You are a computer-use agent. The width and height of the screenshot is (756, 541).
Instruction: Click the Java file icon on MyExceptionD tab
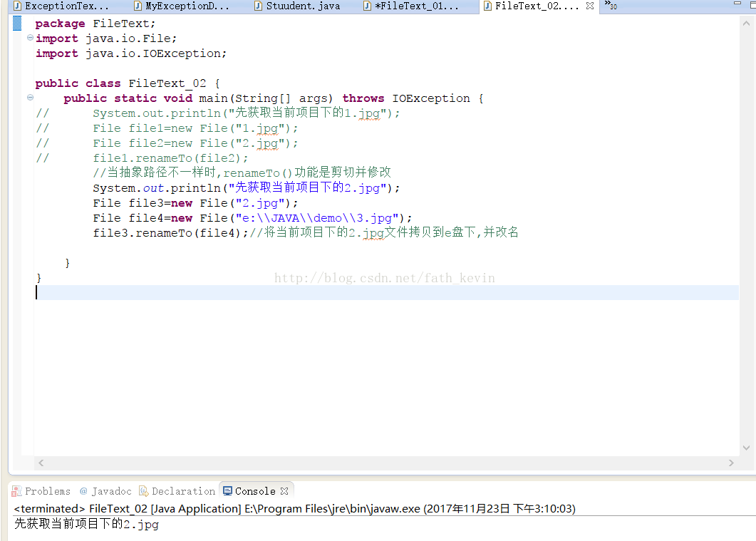point(138,6)
